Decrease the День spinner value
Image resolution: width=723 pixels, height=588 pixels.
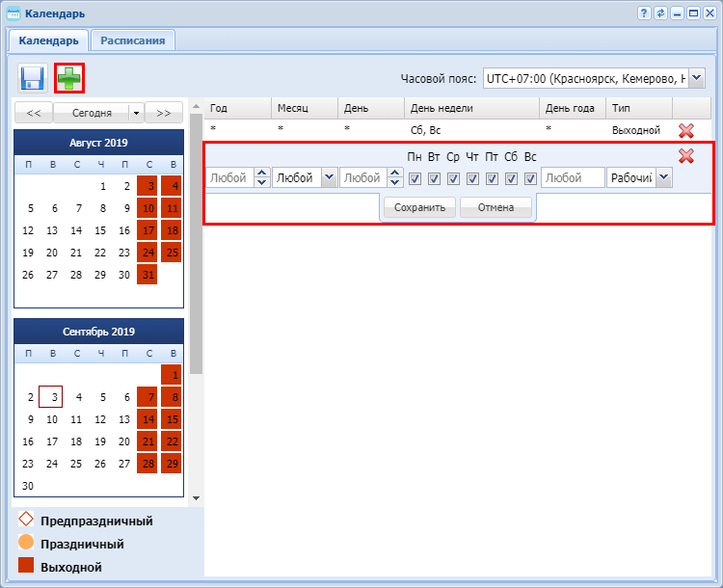click(395, 182)
